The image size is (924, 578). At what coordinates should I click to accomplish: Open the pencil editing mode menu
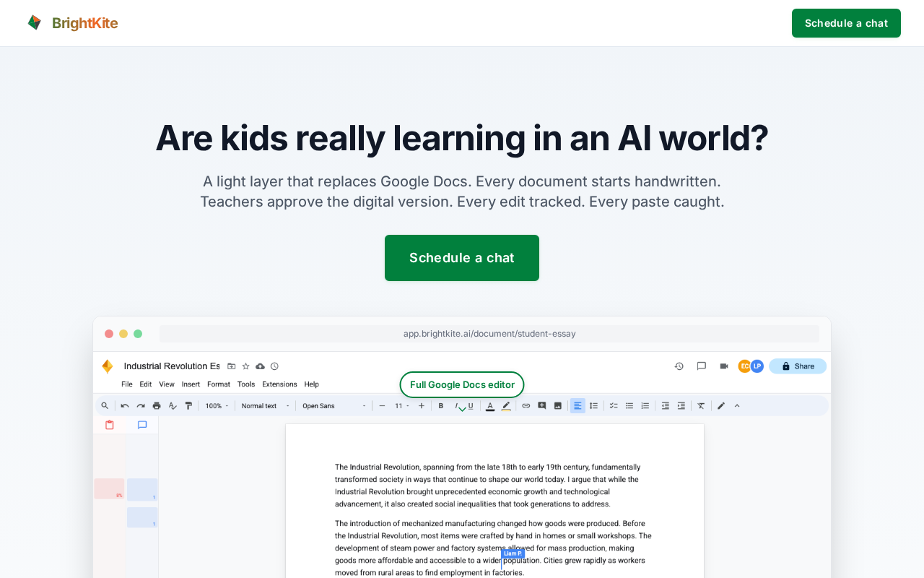coord(721,406)
